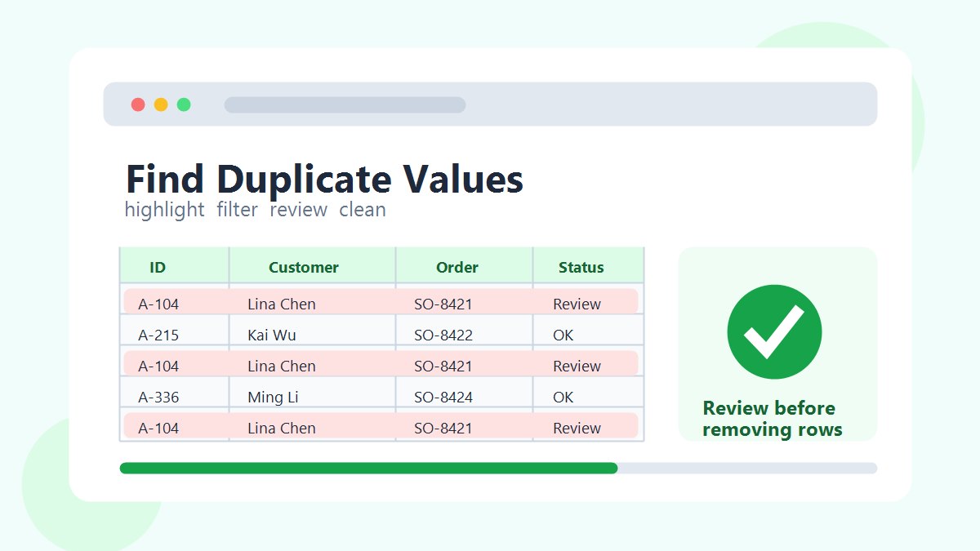Click the red window dot
The height and width of the screenshot is (551, 980).
pos(138,104)
